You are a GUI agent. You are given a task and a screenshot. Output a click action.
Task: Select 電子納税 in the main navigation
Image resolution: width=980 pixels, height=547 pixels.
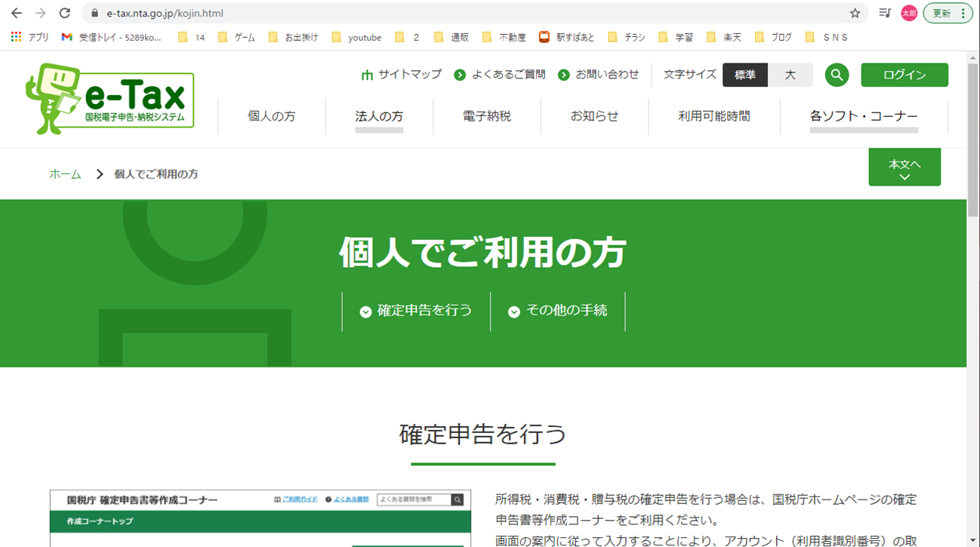point(487,116)
